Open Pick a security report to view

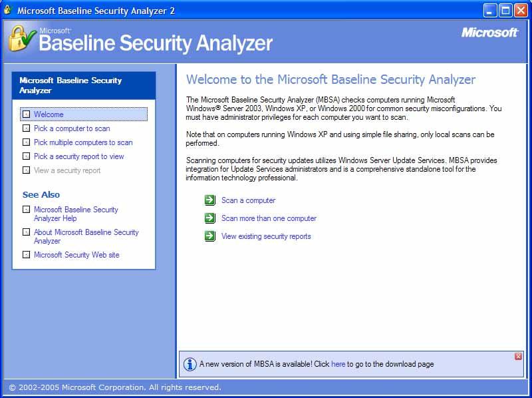pyautogui.click(x=78, y=156)
